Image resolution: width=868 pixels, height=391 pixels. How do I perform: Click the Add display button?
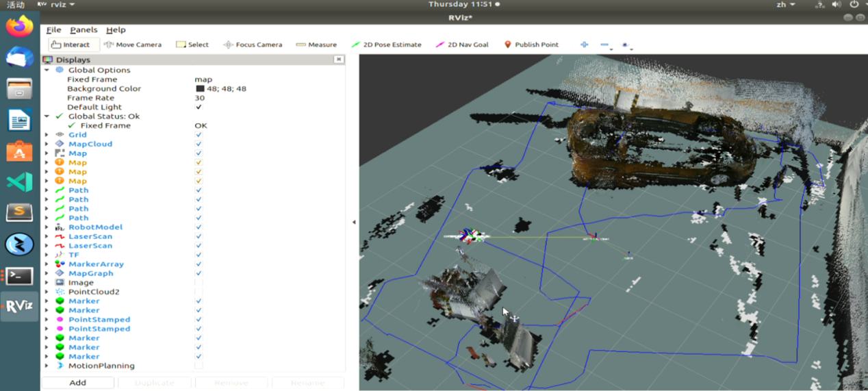click(77, 383)
